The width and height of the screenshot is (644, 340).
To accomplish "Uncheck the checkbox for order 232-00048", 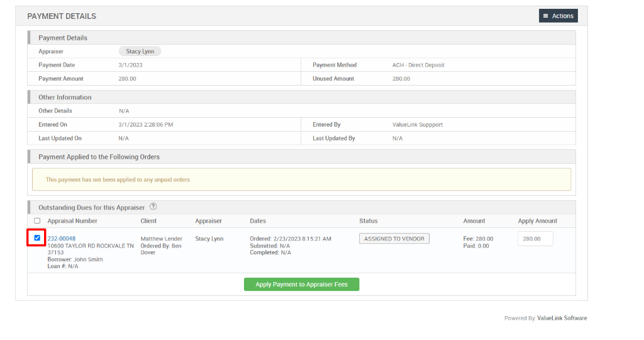I will tap(37, 238).
